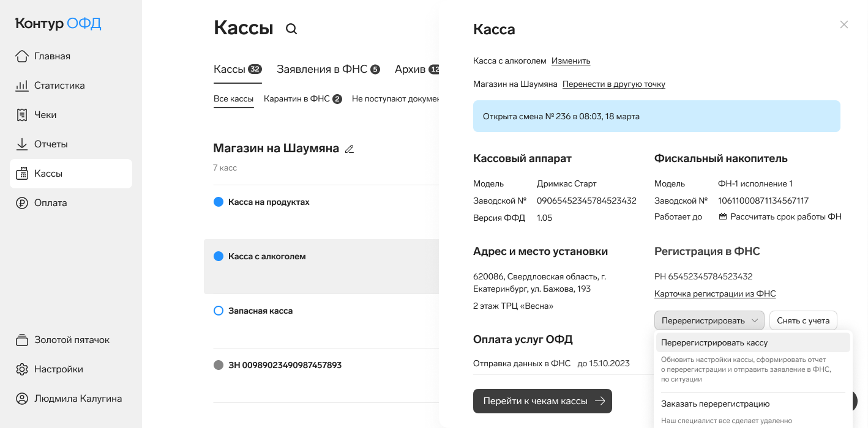Filter by Карантин в ФНС
Image resolution: width=868 pixels, height=428 pixels.
(x=302, y=98)
